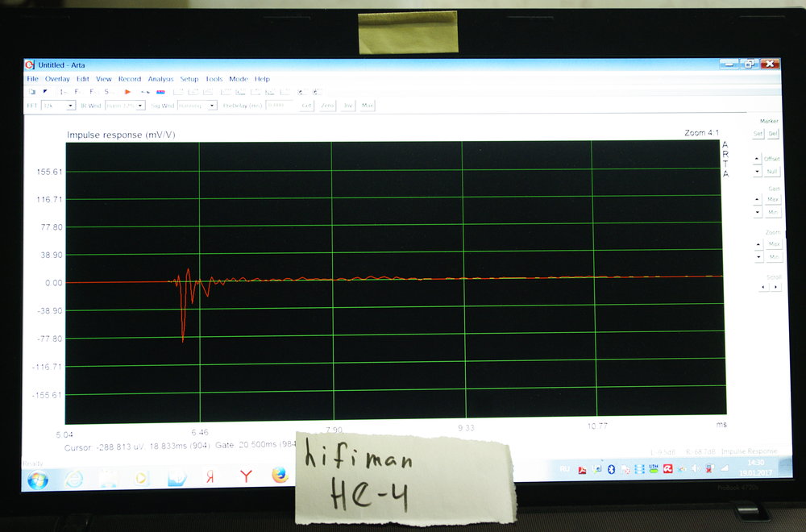Launch Yandex browser red Y icon
The image size is (806, 532).
(x=245, y=476)
